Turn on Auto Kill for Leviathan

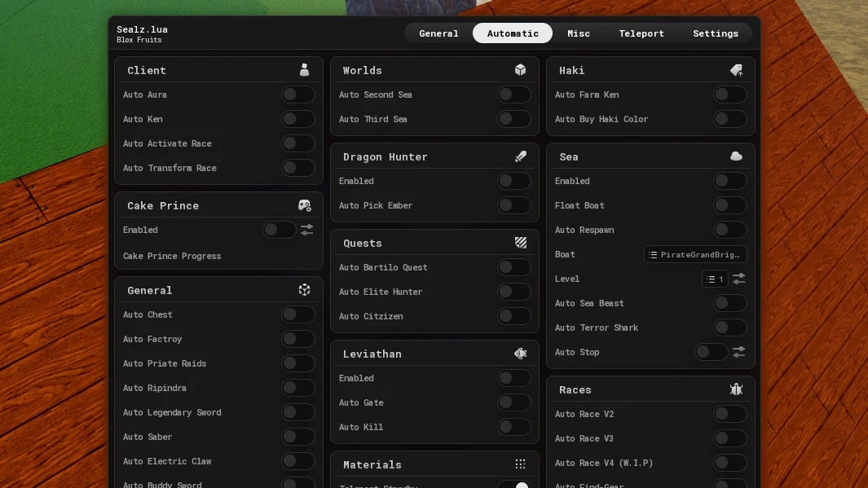tap(513, 427)
